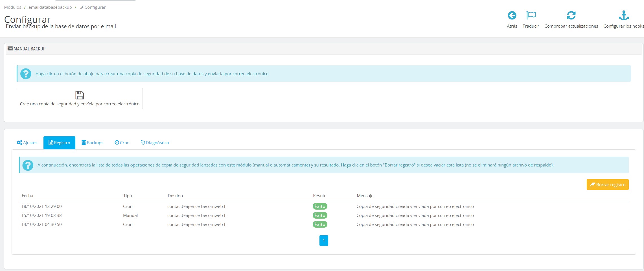
Task: Select the Registro tab
Action: (x=59, y=143)
